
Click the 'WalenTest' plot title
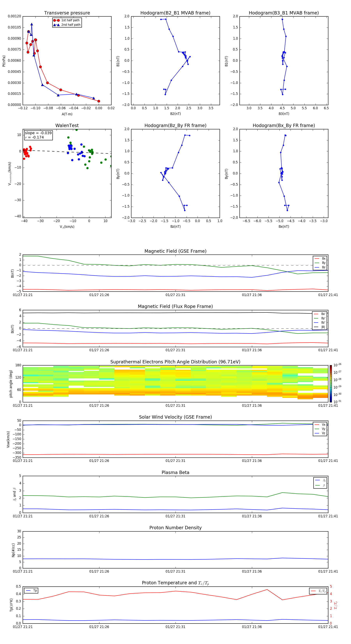[x=67, y=125]
